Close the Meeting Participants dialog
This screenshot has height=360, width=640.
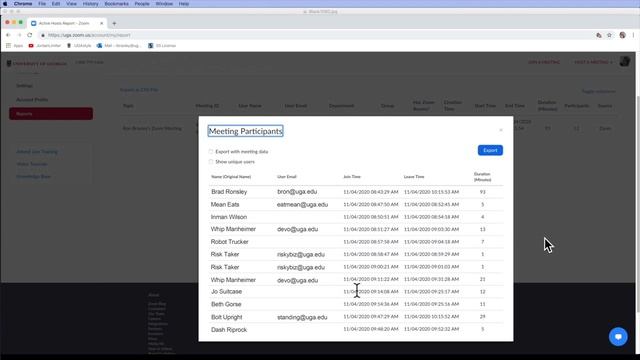(x=501, y=130)
